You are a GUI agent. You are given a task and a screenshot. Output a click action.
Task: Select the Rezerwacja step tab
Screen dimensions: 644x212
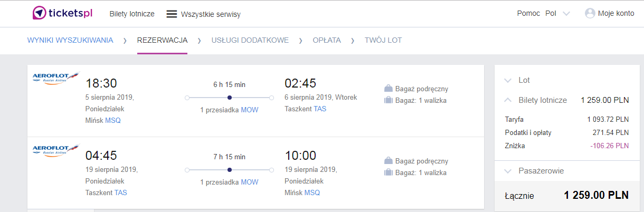(162, 40)
